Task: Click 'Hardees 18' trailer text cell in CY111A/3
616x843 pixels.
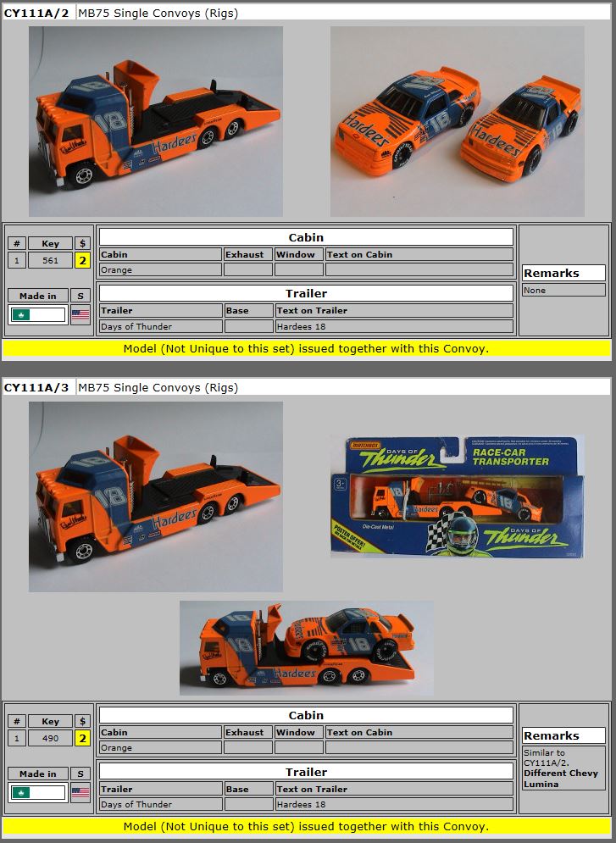Action: click(x=394, y=804)
